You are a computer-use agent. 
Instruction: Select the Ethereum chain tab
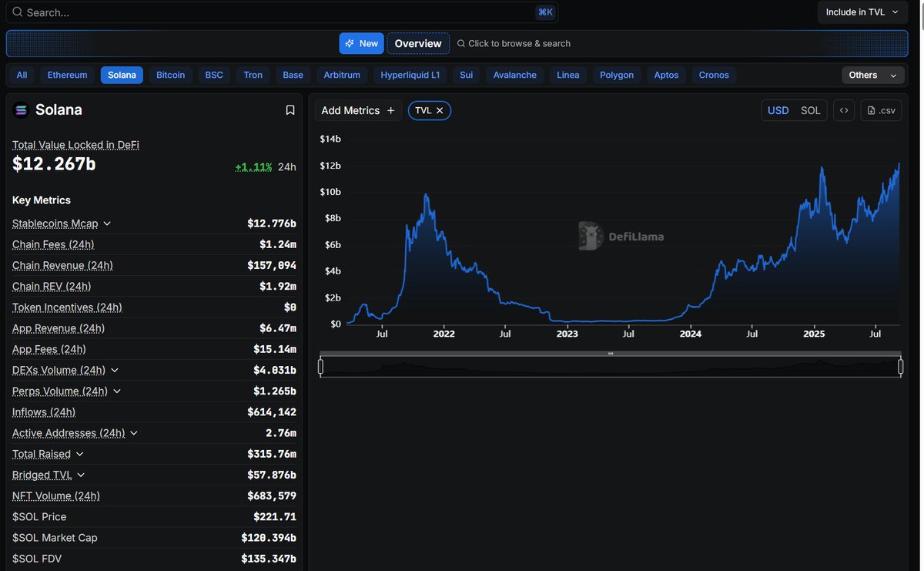(x=67, y=75)
